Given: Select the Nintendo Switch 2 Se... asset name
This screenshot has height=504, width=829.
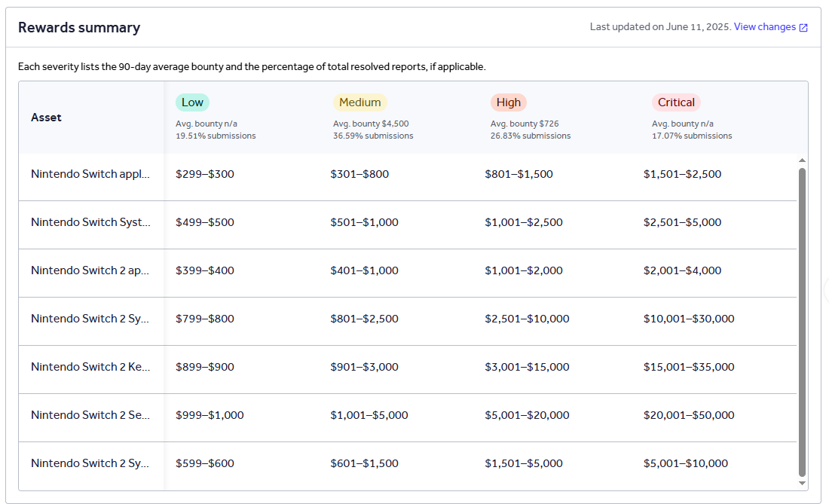Looking at the screenshot, I should pos(90,415).
